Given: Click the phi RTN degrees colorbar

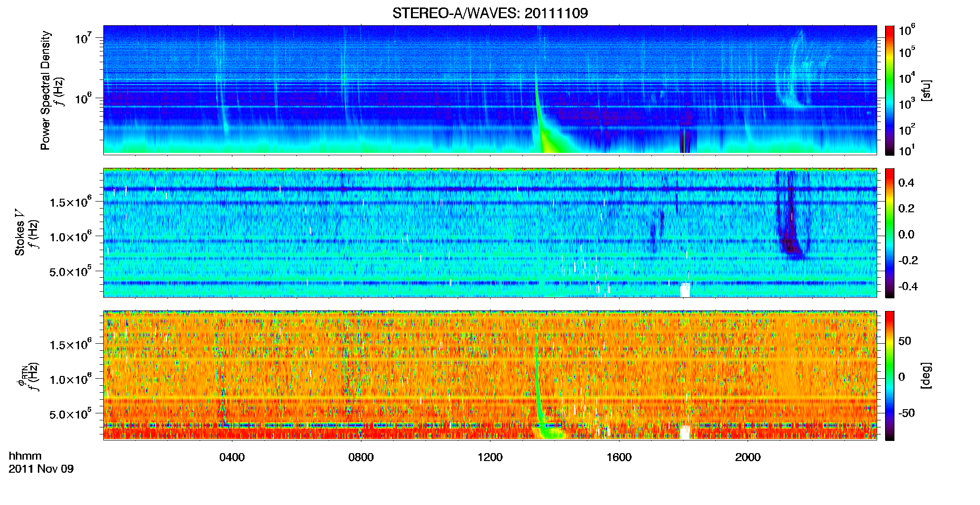Looking at the screenshot, I should click(890, 375).
